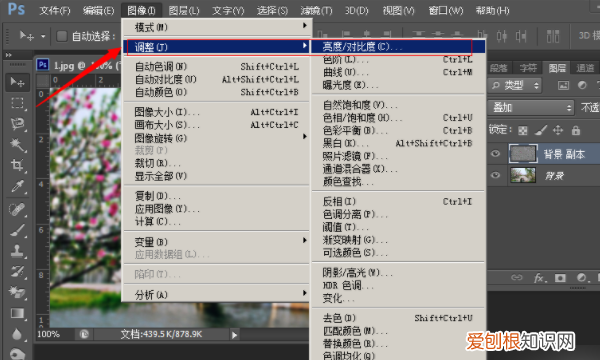Switch to the 图层 tab
This screenshot has width=600, height=360.
coord(557,68)
